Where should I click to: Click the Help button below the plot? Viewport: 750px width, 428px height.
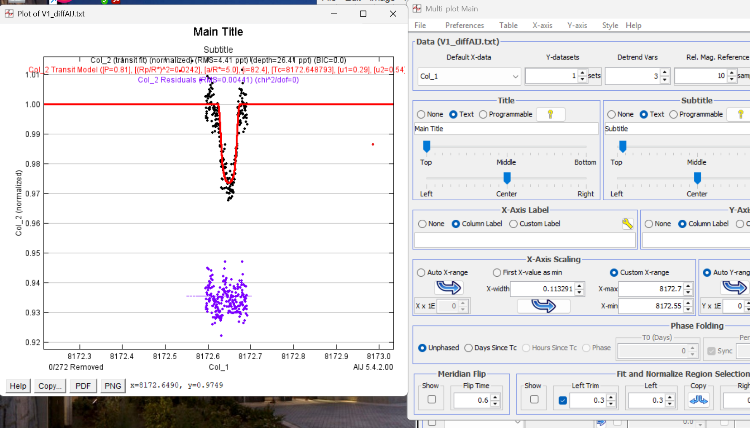(x=17, y=385)
